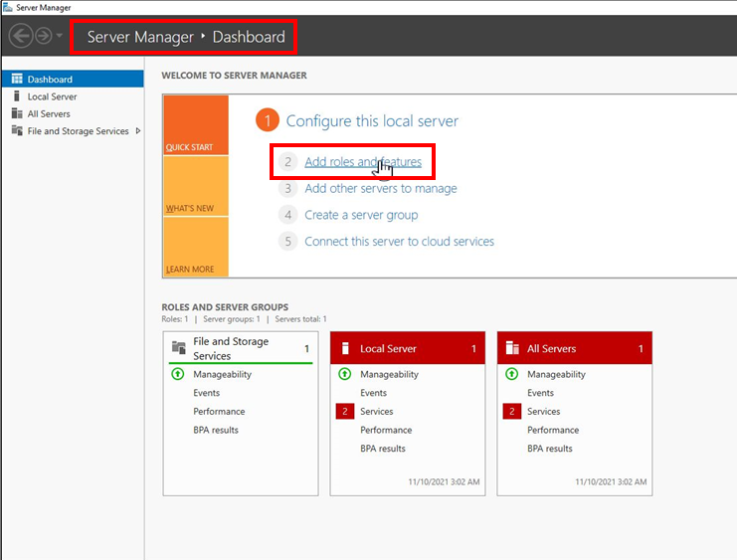Image resolution: width=737 pixels, height=560 pixels.
Task: Open the red Local Server tile header
Action: pyautogui.click(x=408, y=348)
